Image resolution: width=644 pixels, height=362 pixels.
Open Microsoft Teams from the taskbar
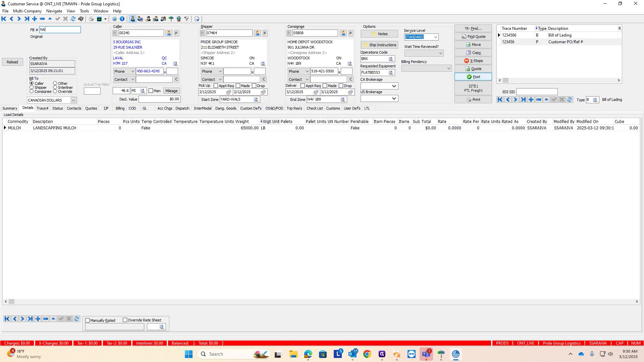pos(426,354)
